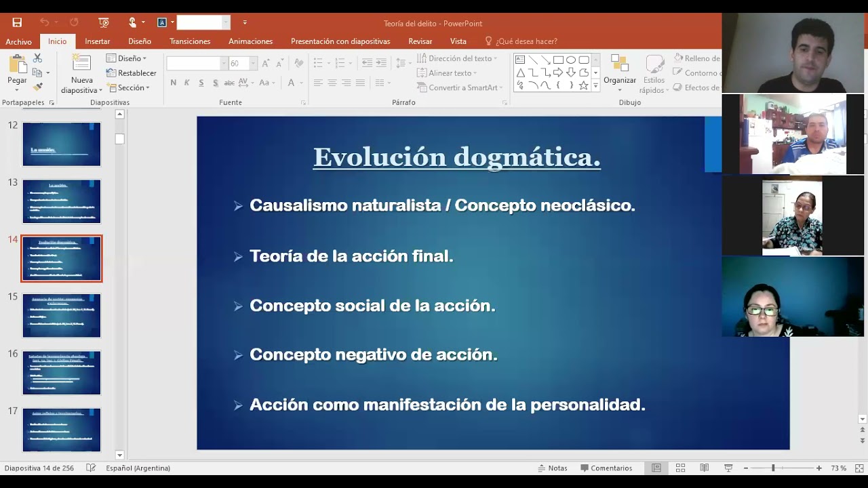Select slide 12 thumbnail

(62, 144)
